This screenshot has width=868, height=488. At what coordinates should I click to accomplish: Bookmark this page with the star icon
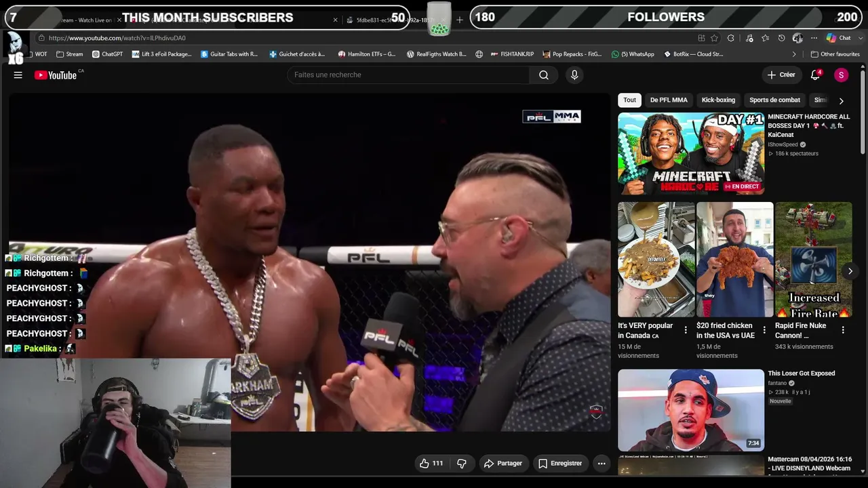715,38
